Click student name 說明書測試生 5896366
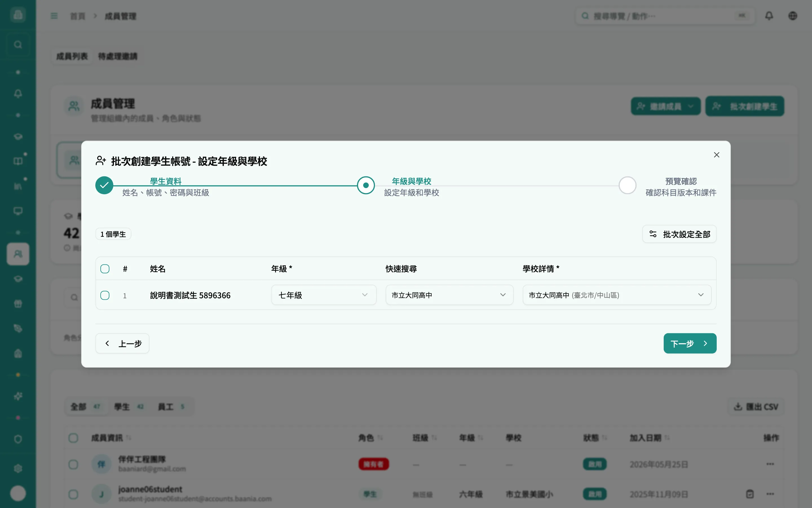 click(x=190, y=295)
